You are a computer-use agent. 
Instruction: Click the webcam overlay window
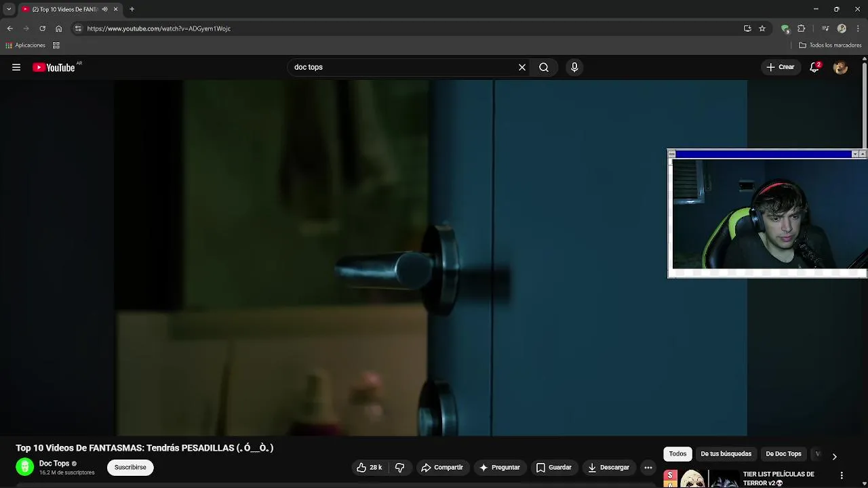tap(767, 213)
